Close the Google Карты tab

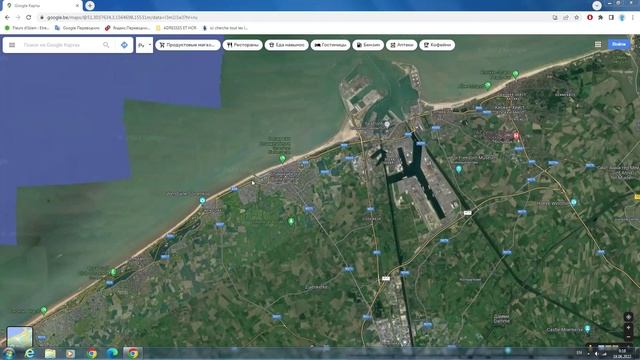click(x=77, y=6)
